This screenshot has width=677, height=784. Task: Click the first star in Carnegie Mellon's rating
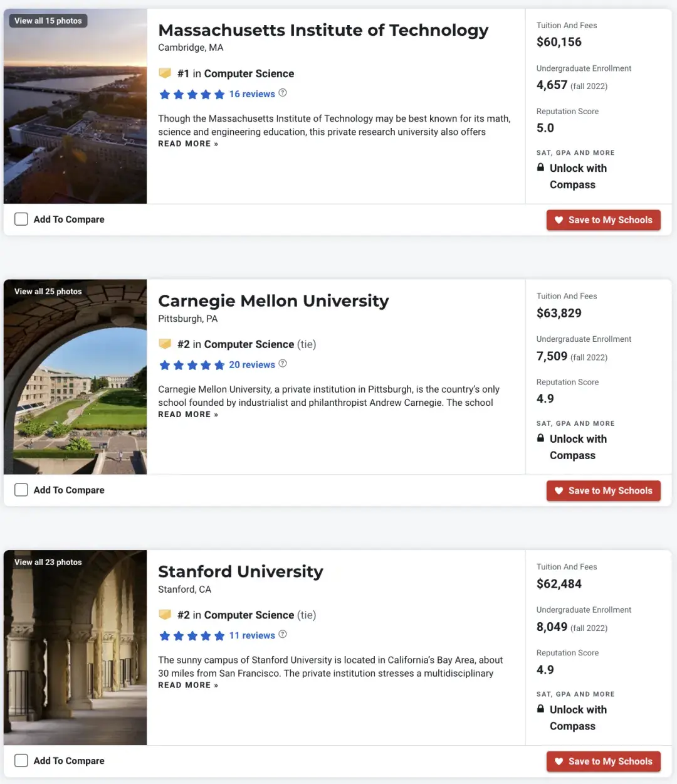[x=164, y=364]
